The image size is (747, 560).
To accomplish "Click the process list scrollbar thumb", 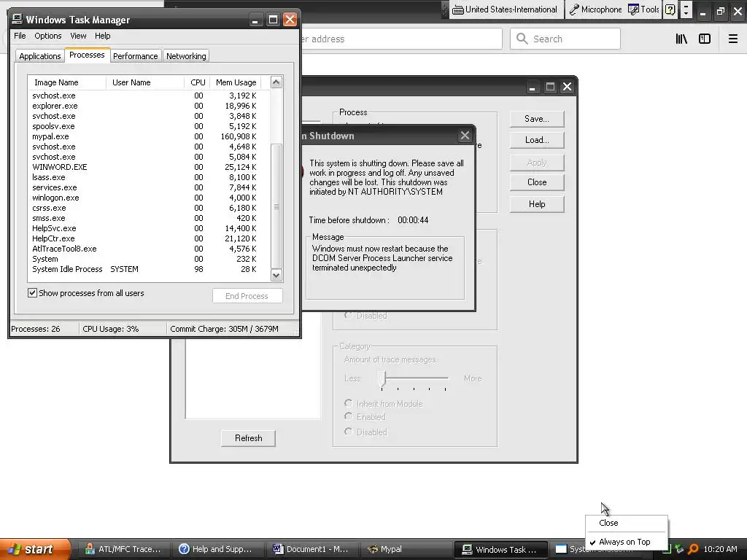I will (276, 206).
